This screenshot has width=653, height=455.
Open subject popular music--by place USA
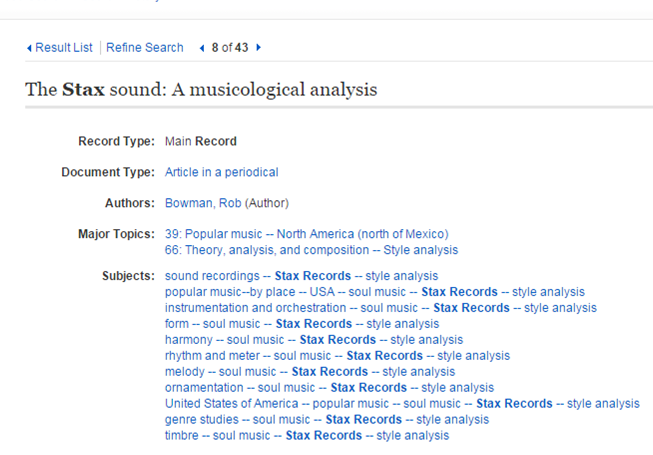(375, 292)
